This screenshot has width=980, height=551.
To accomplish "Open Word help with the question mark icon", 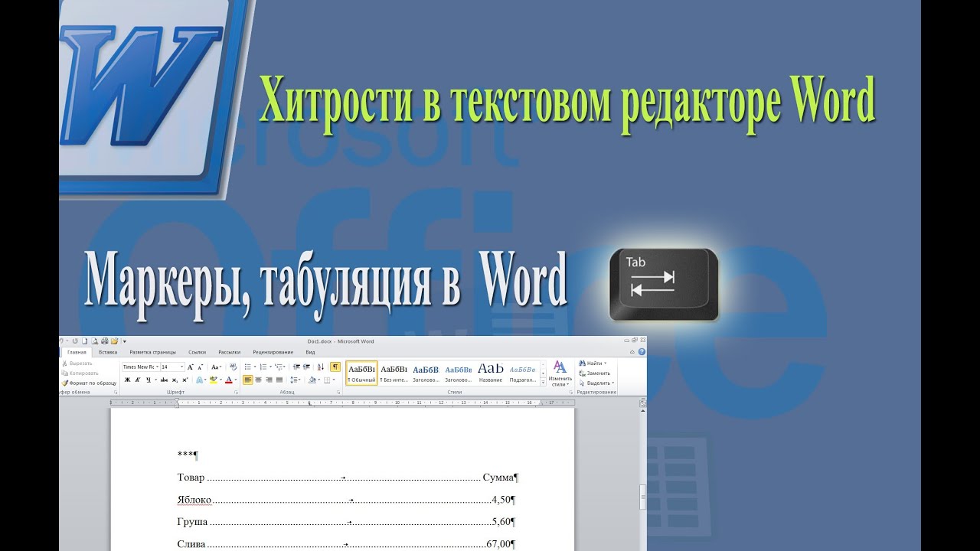I will click(x=642, y=352).
